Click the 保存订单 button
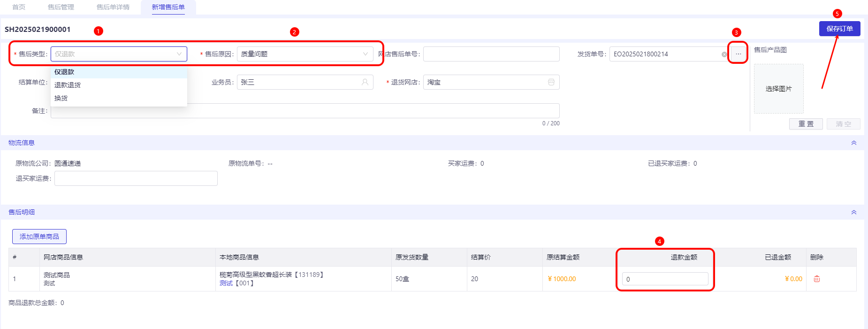This screenshot has width=868, height=329. pyautogui.click(x=840, y=29)
